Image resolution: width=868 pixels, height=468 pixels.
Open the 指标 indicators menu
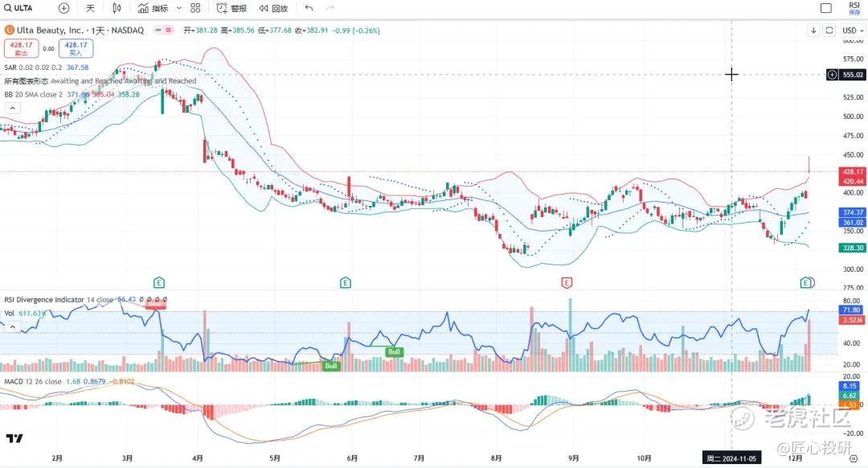(154, 8)
